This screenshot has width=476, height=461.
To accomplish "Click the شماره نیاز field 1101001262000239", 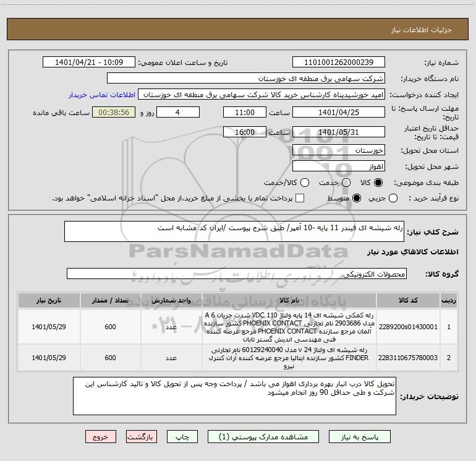I will pyautogui.click(x=339, y=62).
